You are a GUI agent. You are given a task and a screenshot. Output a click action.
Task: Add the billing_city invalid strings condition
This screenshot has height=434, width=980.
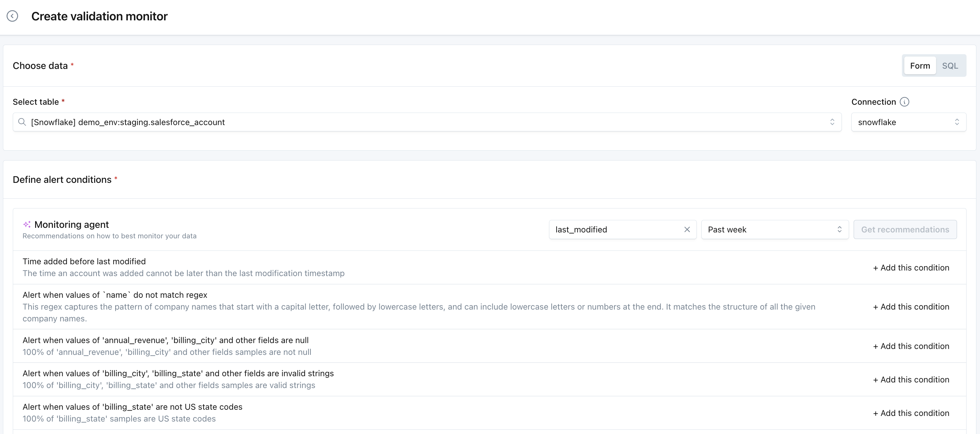911,380
